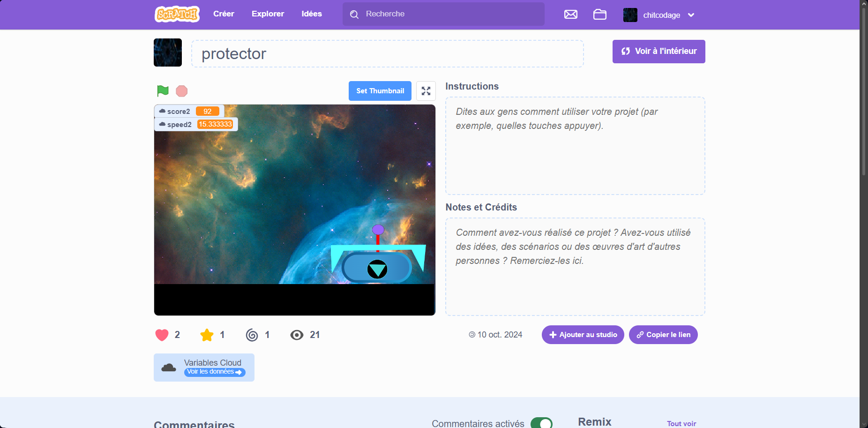Open the Idées menu item
868x428 pixels.
click(x=312, y=14)
